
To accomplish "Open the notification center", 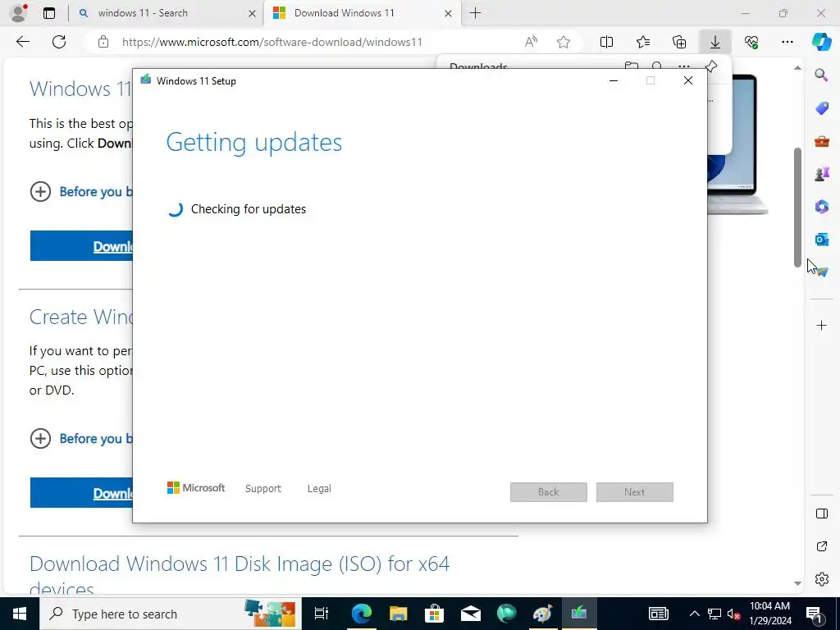I will [x=814, y=614].
